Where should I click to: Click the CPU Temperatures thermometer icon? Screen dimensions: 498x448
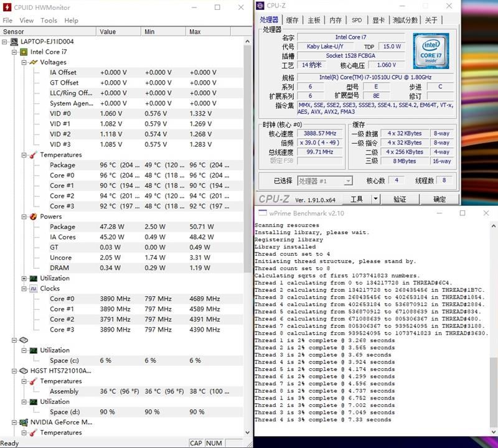coord(34,155)
